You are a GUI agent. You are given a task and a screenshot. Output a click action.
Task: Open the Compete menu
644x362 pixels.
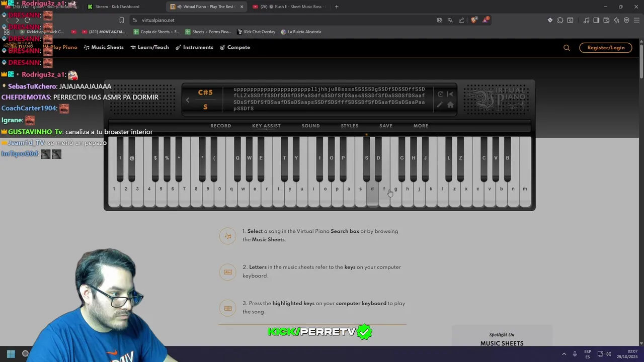pos(235,47)
